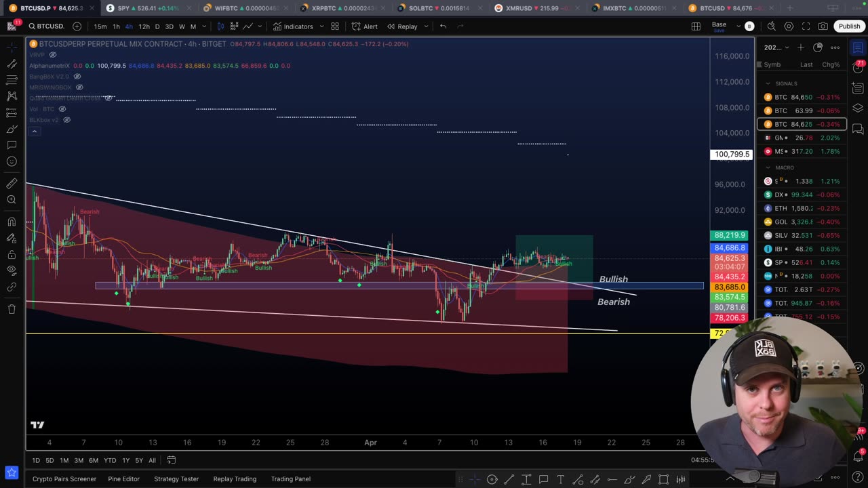This screenshot has height=488, width=868.
Task: Open the watchlist panel icon
Action: (x=858, y=47)
